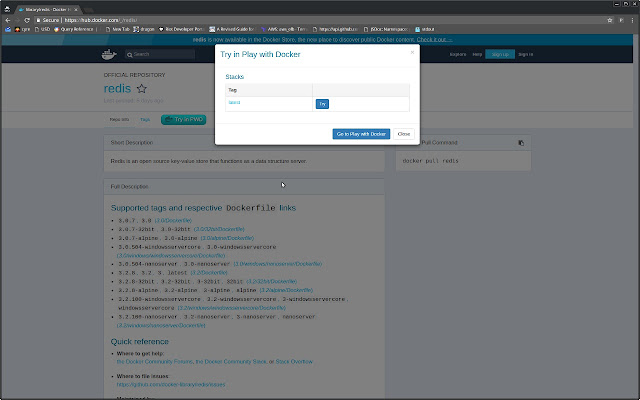Switch to the Tags tab
640x400 pixels.
(x=145, y=120)
